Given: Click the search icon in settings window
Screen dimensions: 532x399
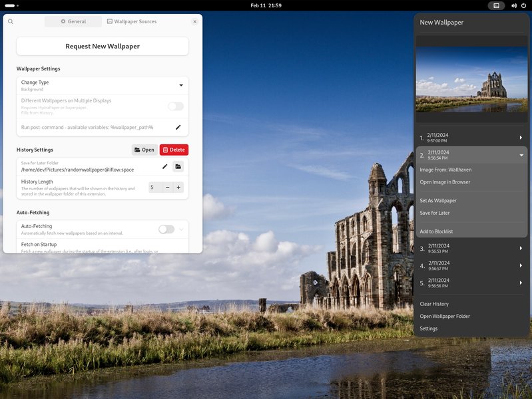Looking at the screenshot, I should point(11,21).
